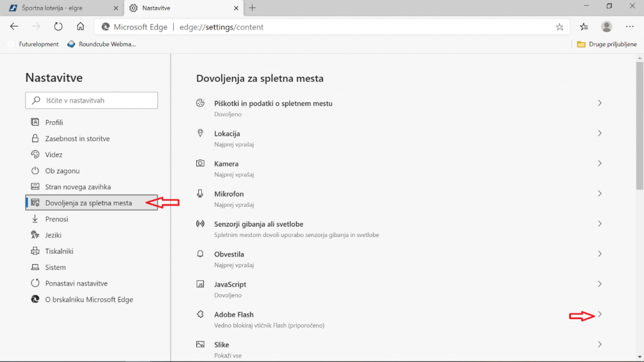Expand Adobe Flash settings chevron
Image resolution: width=644 pixels, height=362 pixels.
(x=599, y=314)
